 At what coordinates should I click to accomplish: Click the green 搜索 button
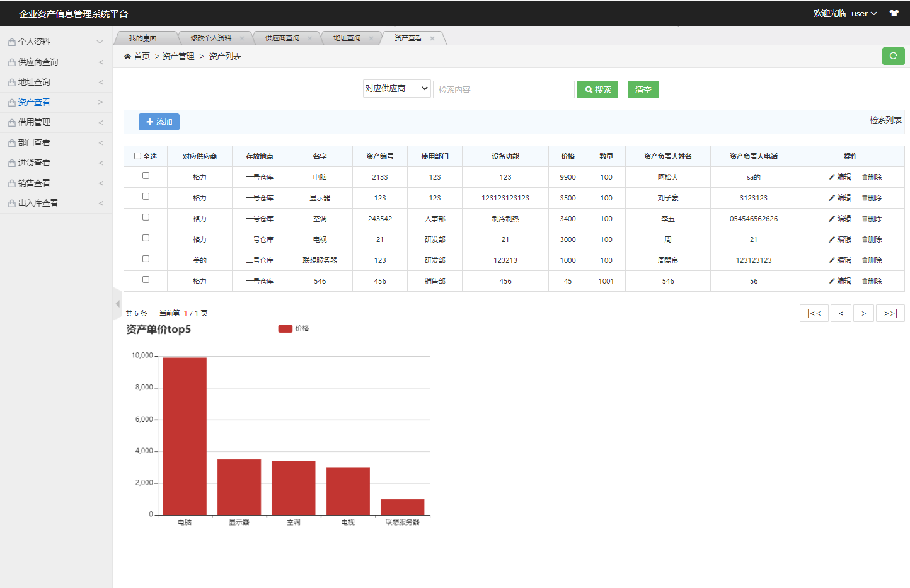(597, 89)
